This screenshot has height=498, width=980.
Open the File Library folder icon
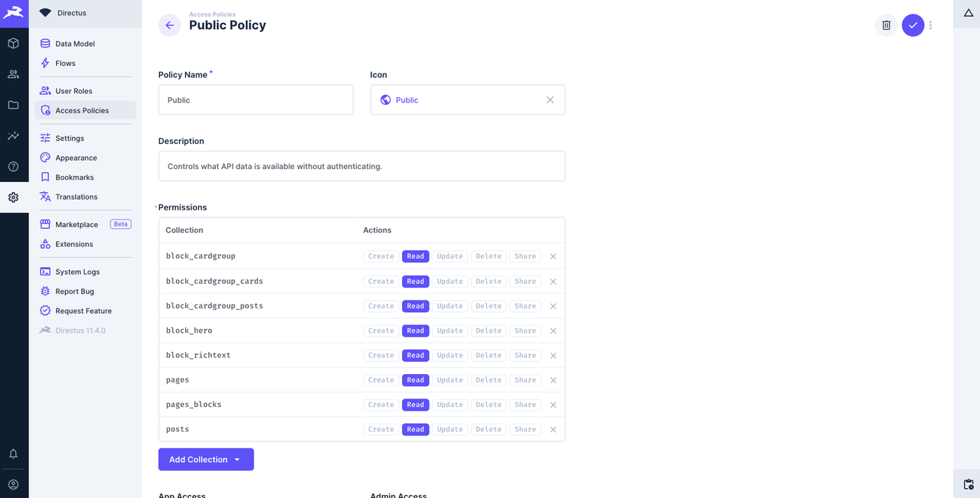pyautogui.click(x=13, y=105)
